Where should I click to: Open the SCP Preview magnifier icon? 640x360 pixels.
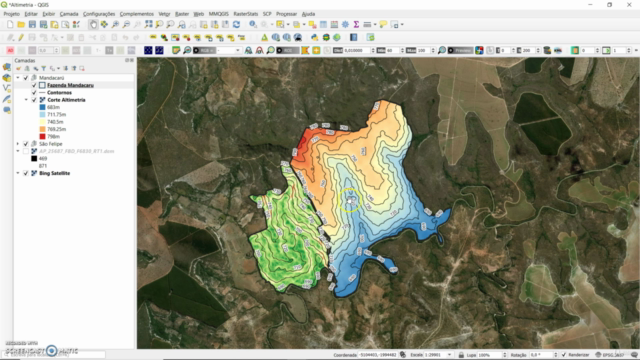coord(442,51)
